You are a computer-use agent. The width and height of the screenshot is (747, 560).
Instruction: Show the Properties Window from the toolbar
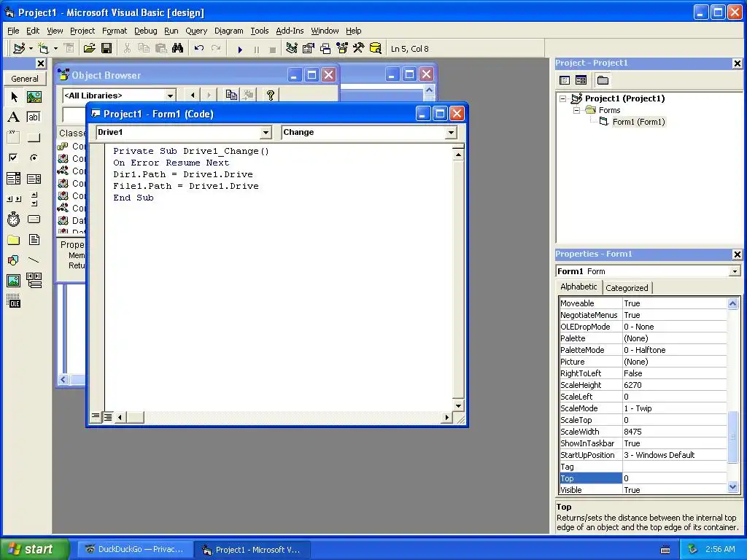pyautogui.click(x=309, y=48)
